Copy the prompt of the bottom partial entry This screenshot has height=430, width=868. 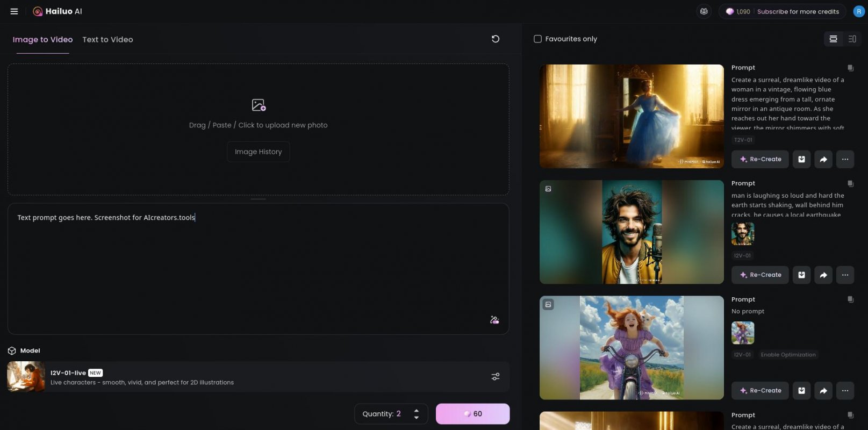coord(850,415)
